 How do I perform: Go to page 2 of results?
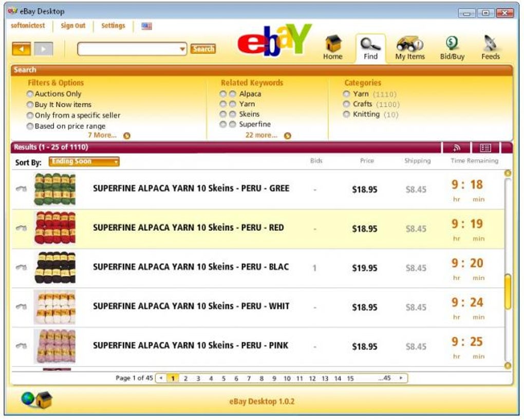pos(185,378)
